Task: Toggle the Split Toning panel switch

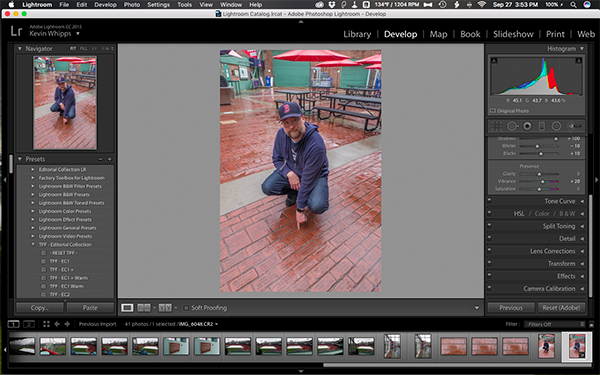Action: [489, 226]
